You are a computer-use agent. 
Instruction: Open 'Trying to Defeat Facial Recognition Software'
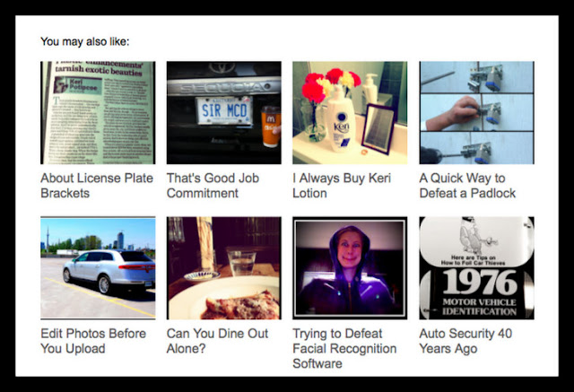344,348
